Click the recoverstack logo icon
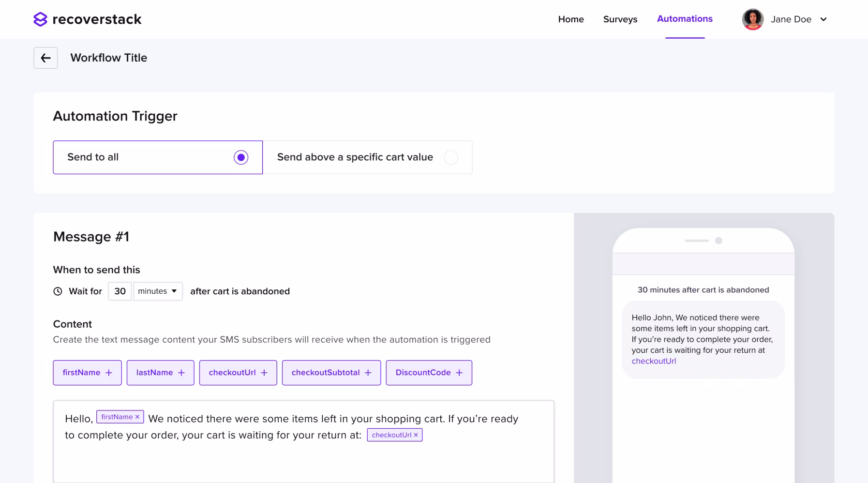This screenshot has width=868, height=483. coord(41,19)
